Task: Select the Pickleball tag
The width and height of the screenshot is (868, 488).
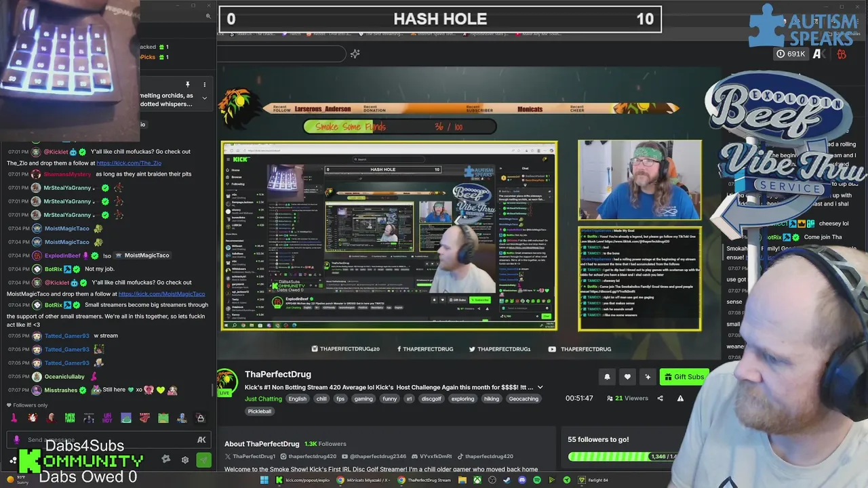Action: click(x=259, y=411)
